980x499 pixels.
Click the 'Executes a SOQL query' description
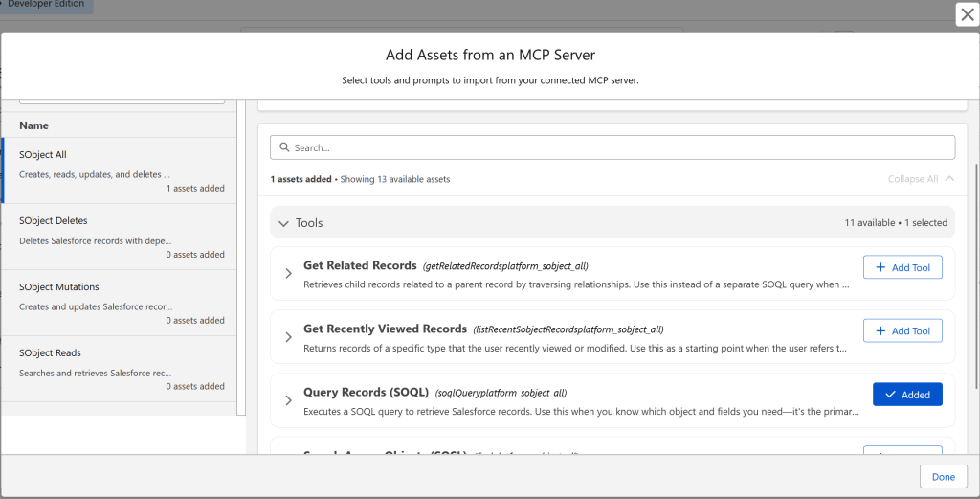pos(581,412)
